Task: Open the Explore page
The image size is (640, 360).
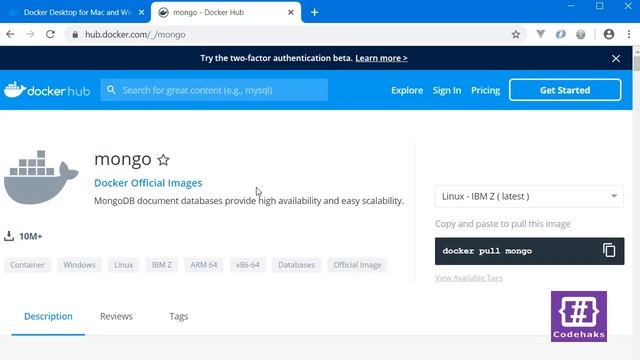Action: click(407, 90)
